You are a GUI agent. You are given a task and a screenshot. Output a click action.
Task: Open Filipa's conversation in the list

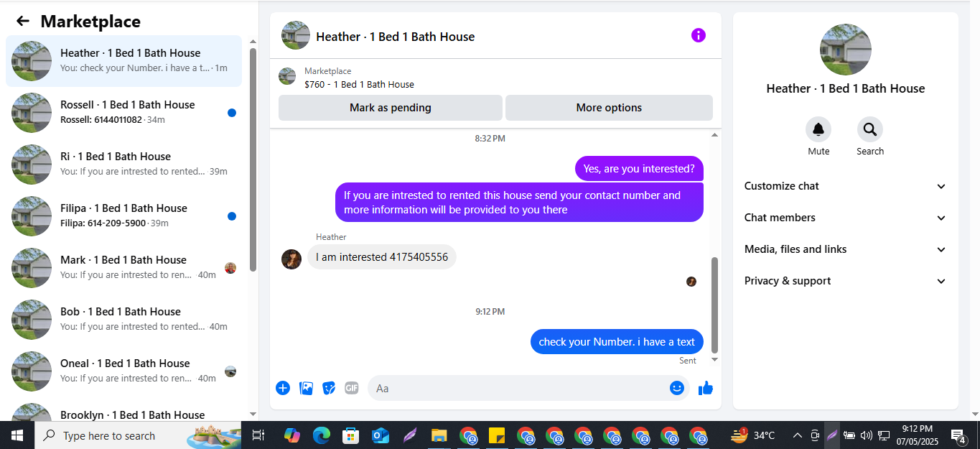click(x=123, y=216)
